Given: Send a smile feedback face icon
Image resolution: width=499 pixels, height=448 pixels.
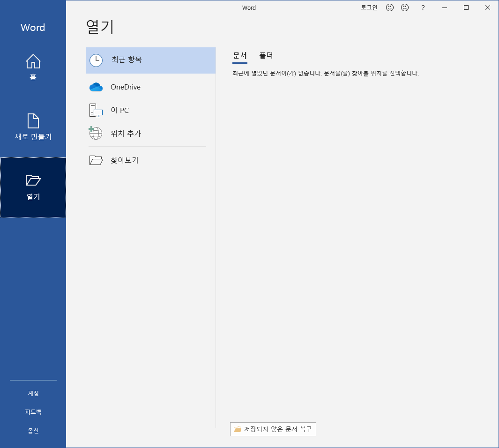Looking at the screenshot, I should (389, 7).
